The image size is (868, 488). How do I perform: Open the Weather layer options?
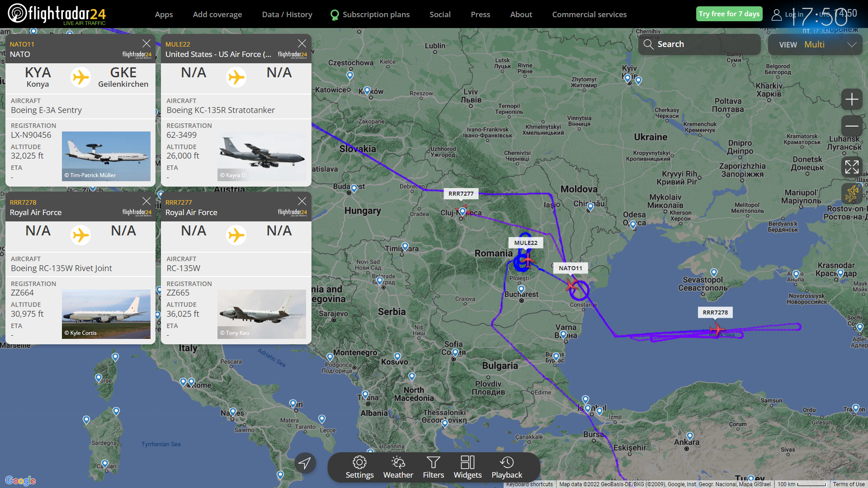[398, 467]
